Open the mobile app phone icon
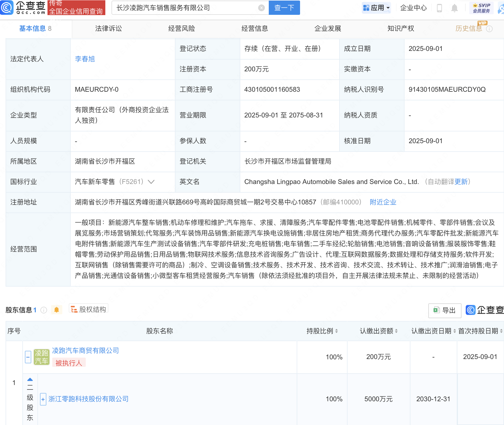The image size is (504, 425). (x=439, y=8)
